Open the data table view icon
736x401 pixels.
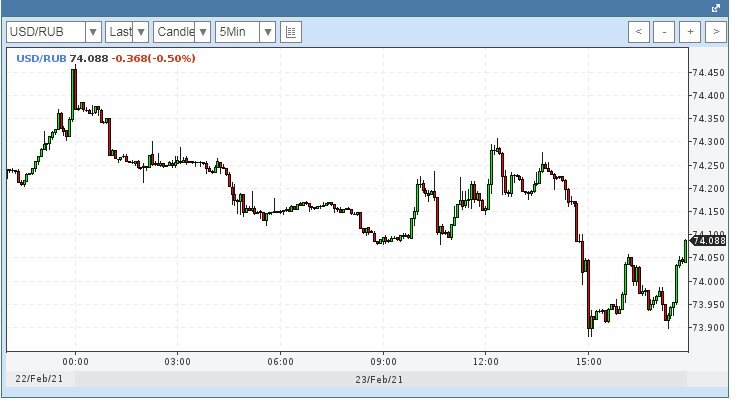[291, 32]
